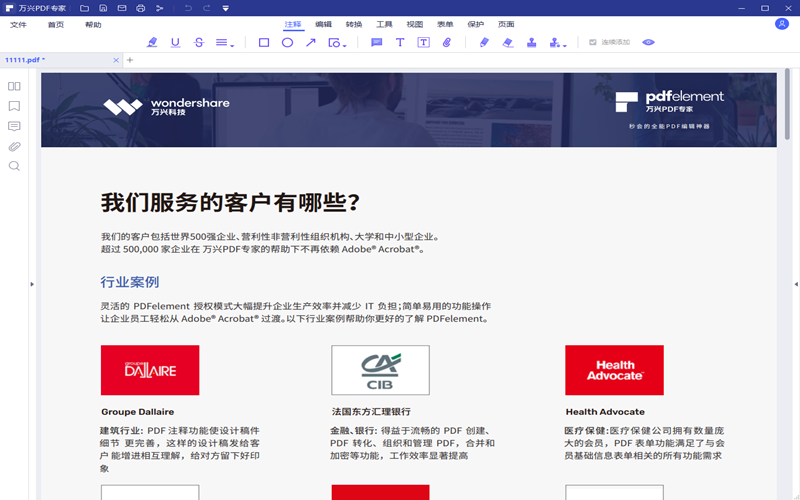Add a sticky note comment
The height and width of the screenshot is (500, 800).
377,43
